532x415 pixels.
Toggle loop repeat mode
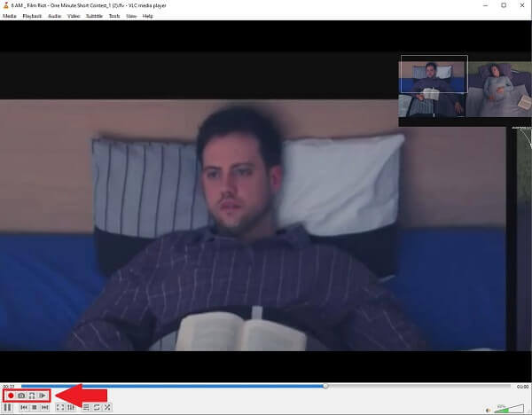[97, 408]
